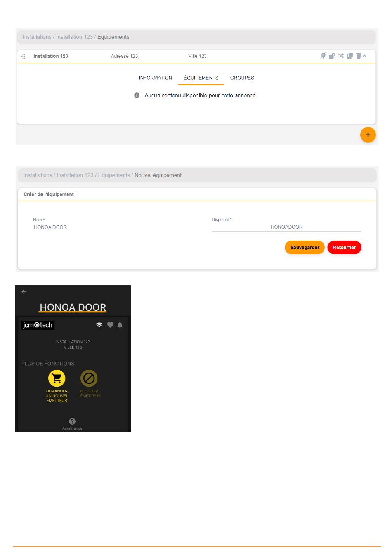Open the Dispositif dropdown showing HONOADOOR

(286, 227)
